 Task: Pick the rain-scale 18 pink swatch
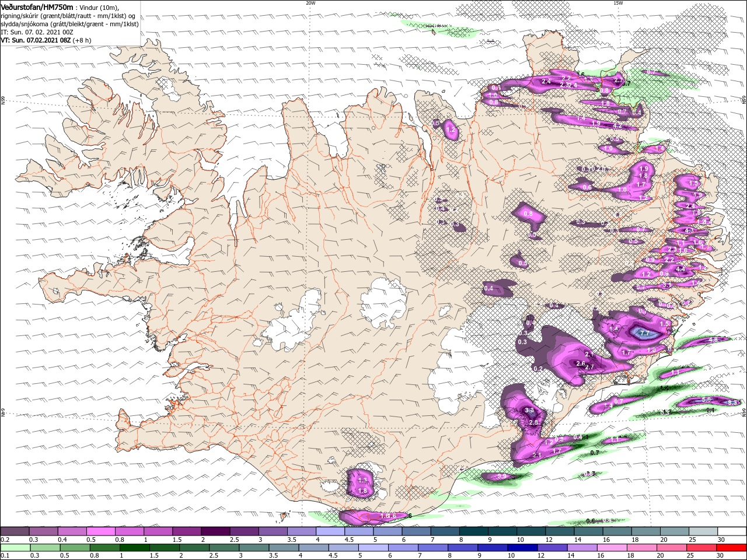[642, 547]
